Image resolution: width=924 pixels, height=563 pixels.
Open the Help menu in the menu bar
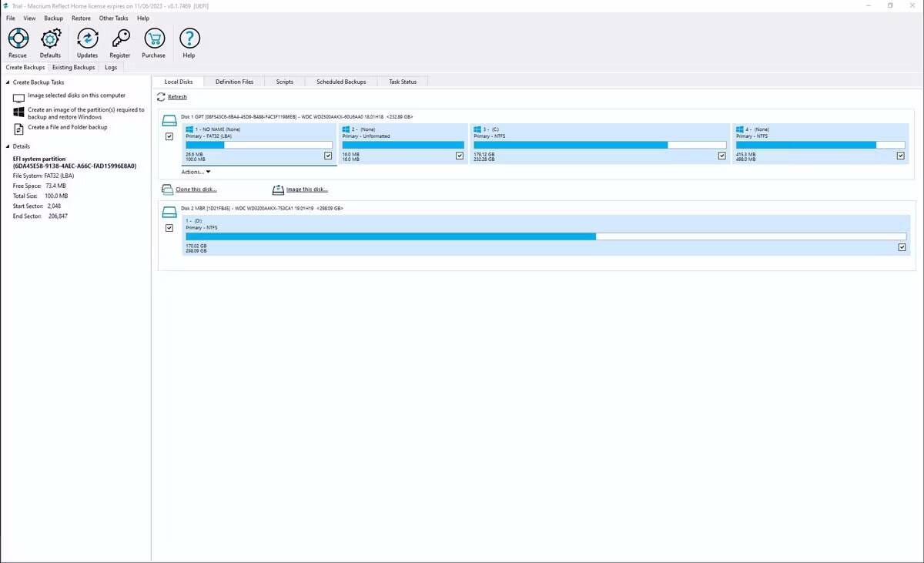143,18
